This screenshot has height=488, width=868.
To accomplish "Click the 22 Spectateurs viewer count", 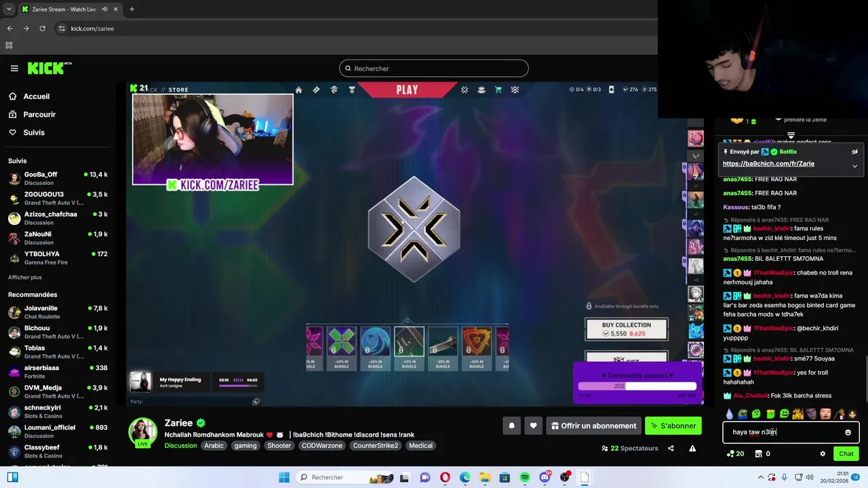I will tap(630, 448).
